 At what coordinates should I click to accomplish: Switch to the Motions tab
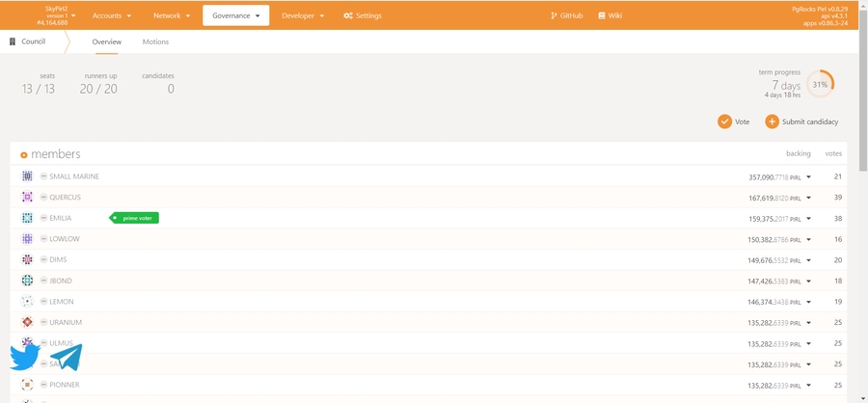point(155,42)
